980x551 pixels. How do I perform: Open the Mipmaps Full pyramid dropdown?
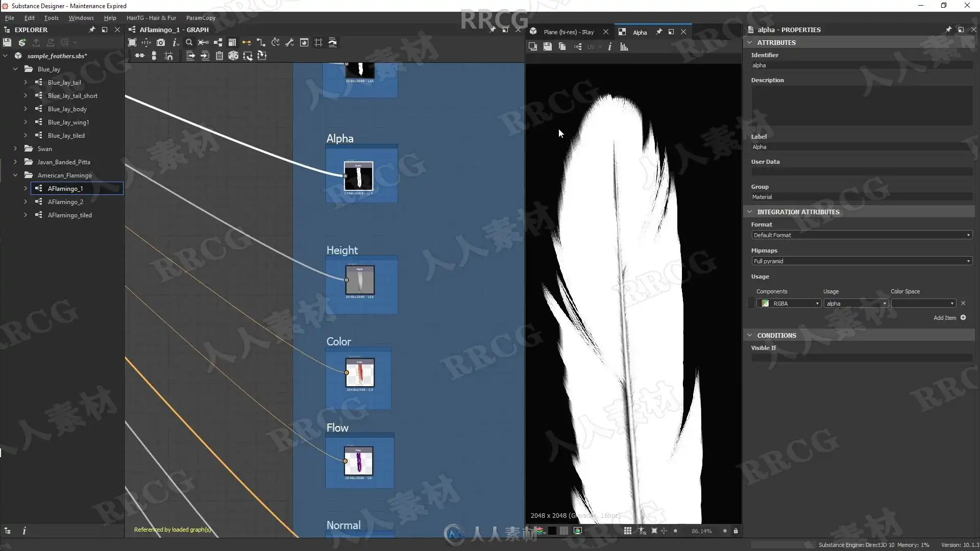coord(861,261)
